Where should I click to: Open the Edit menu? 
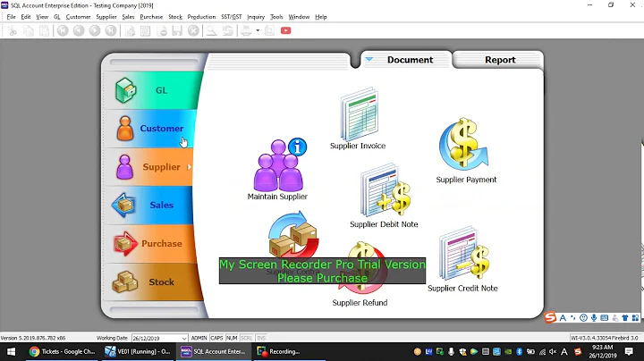click(26, 17)
